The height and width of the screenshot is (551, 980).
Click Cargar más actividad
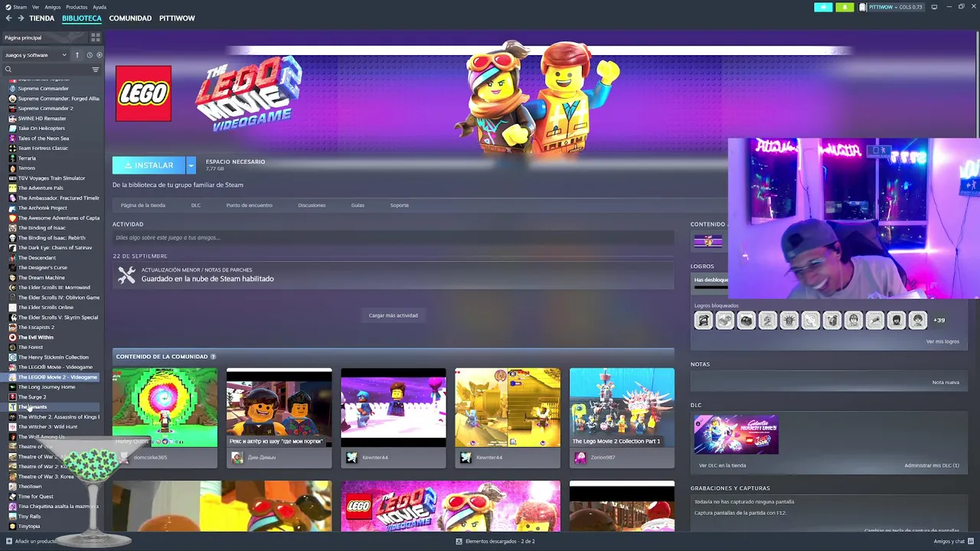click(393, 315)
